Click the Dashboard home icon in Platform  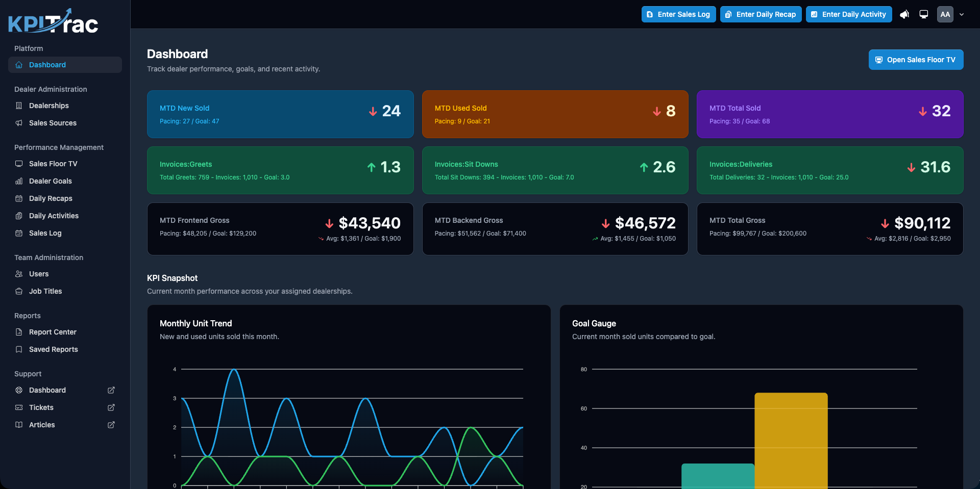coord(19,65)
